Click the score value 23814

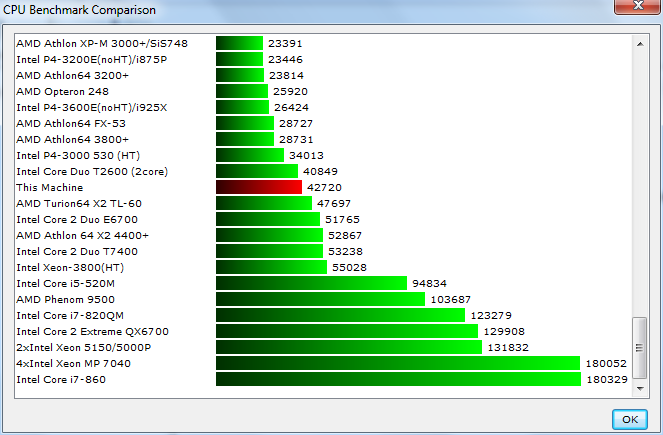(x=286, y=75)
